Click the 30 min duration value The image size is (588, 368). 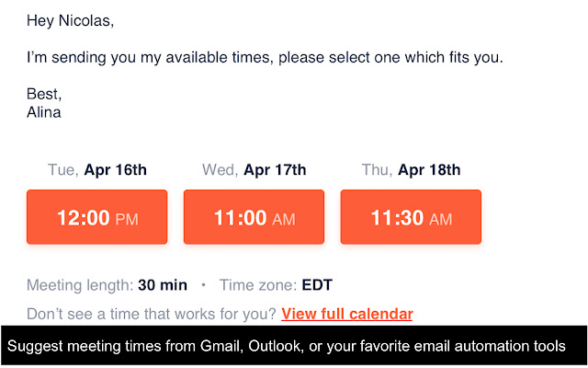pos(163,285)
